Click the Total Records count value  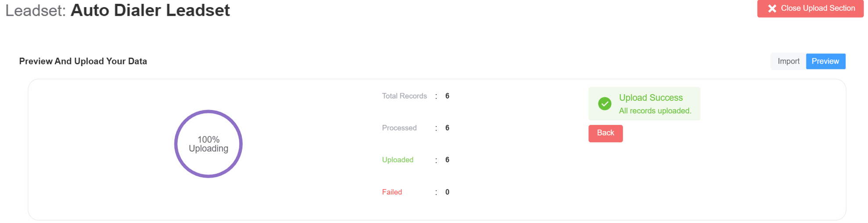447,96
